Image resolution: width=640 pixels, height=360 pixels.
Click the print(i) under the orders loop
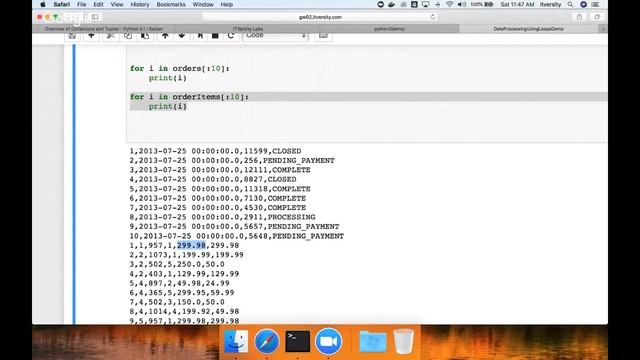point(167,78)
